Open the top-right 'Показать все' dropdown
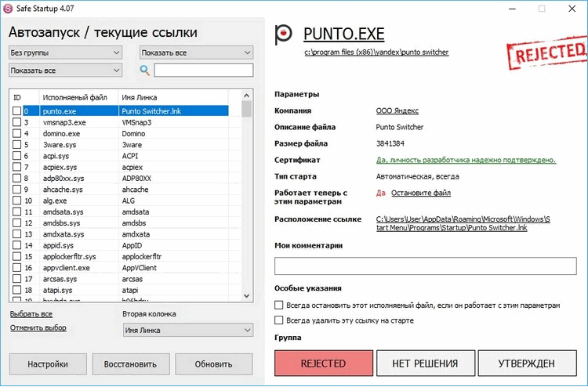Viewport: 588px width, 387px height. tap(197, 52)
